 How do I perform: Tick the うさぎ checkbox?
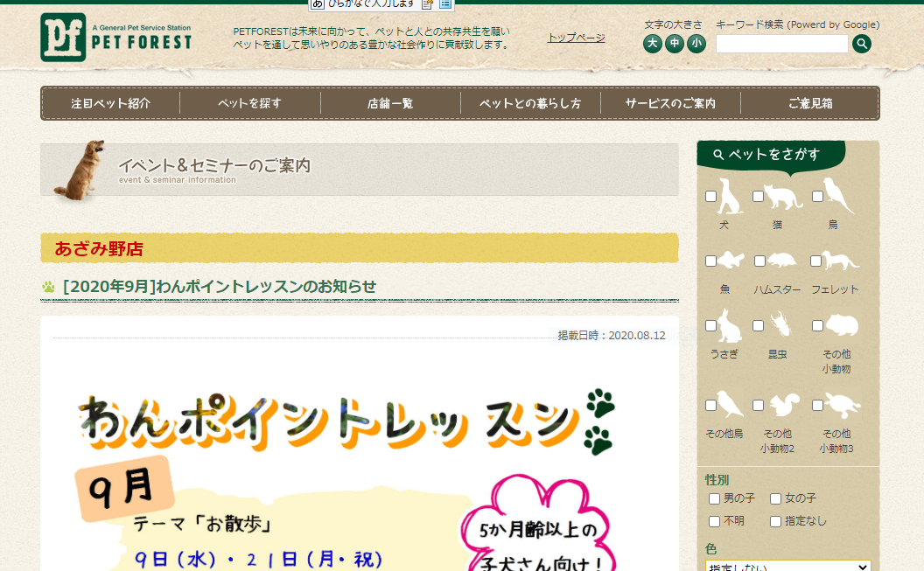710,325
